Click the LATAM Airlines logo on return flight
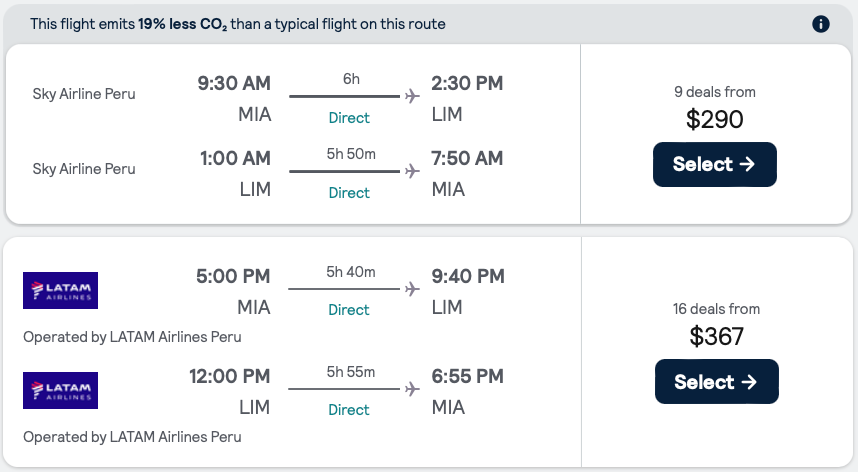The width and height of the screenshot is (858, 472). pos(60,391)
